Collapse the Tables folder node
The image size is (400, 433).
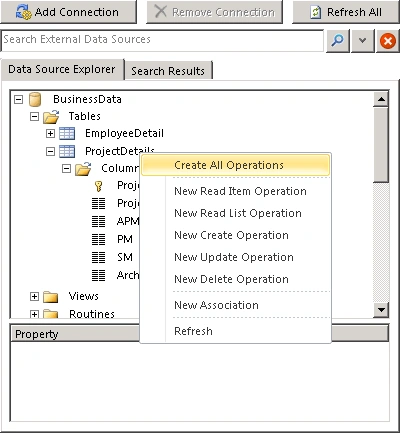[x=34, y=117]
